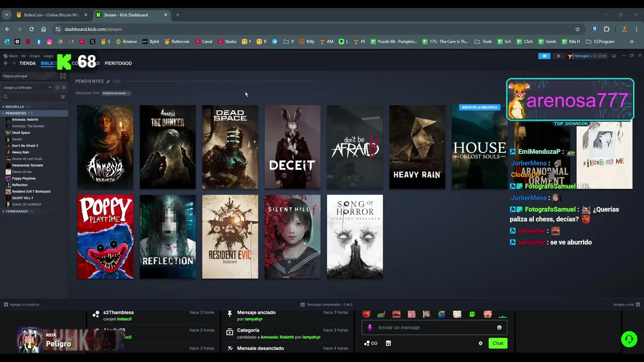
Task: Open the Ver menu
Action: 23,56
